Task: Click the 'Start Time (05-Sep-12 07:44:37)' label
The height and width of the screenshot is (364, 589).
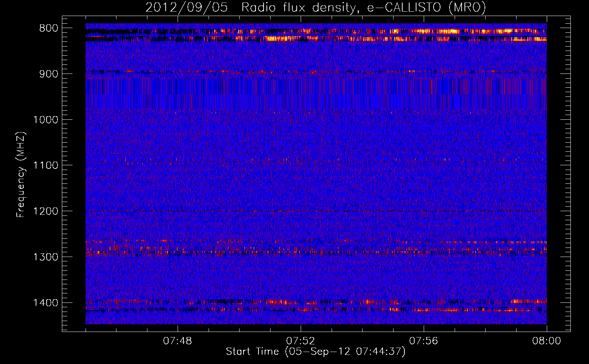Action: [316, 352]
